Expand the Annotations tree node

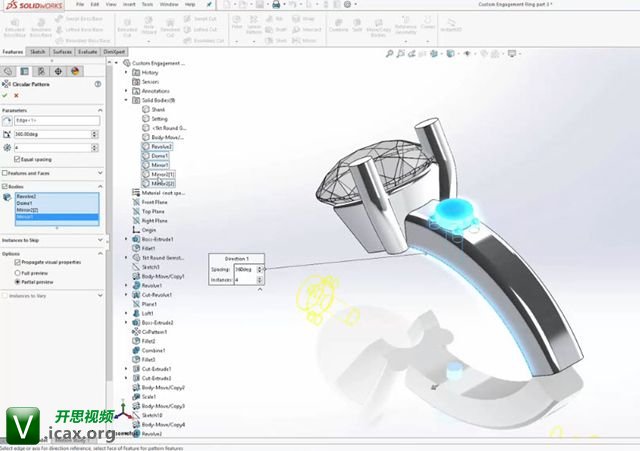[126, 91]
